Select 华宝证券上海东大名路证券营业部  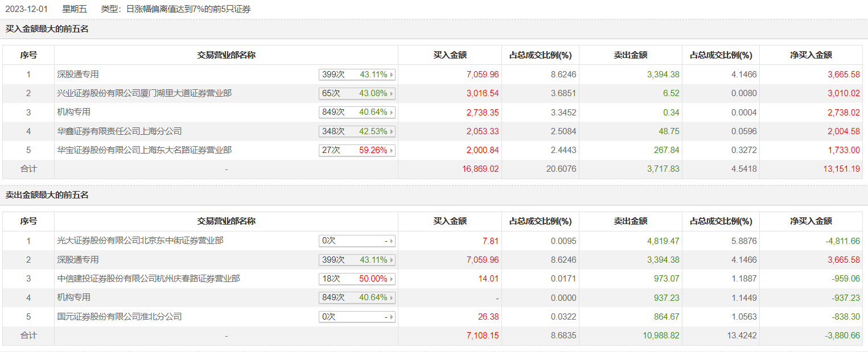click(145, 150)
